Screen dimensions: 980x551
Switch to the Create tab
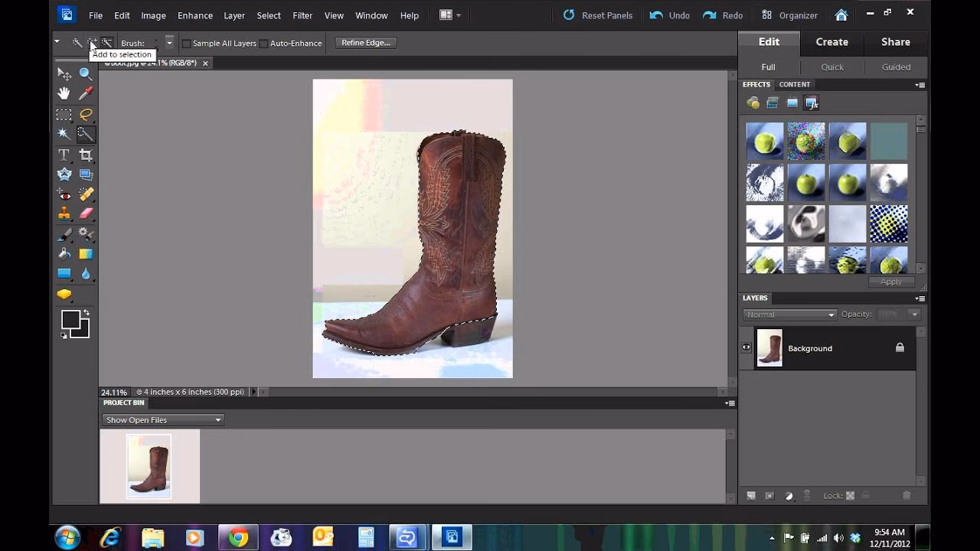click(x=831, y=42)
